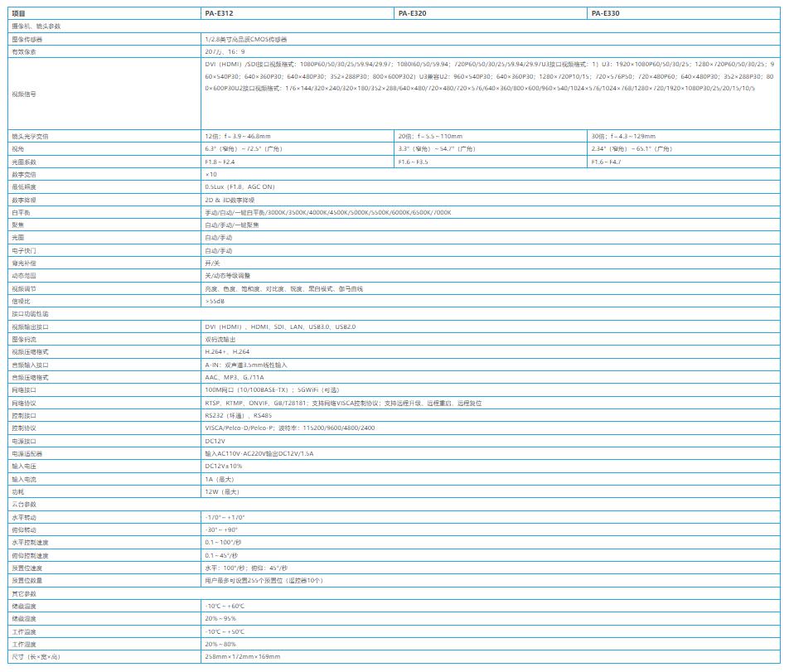
Task: Select aperture value F1.6~F4.7
Action: (607, 162)
